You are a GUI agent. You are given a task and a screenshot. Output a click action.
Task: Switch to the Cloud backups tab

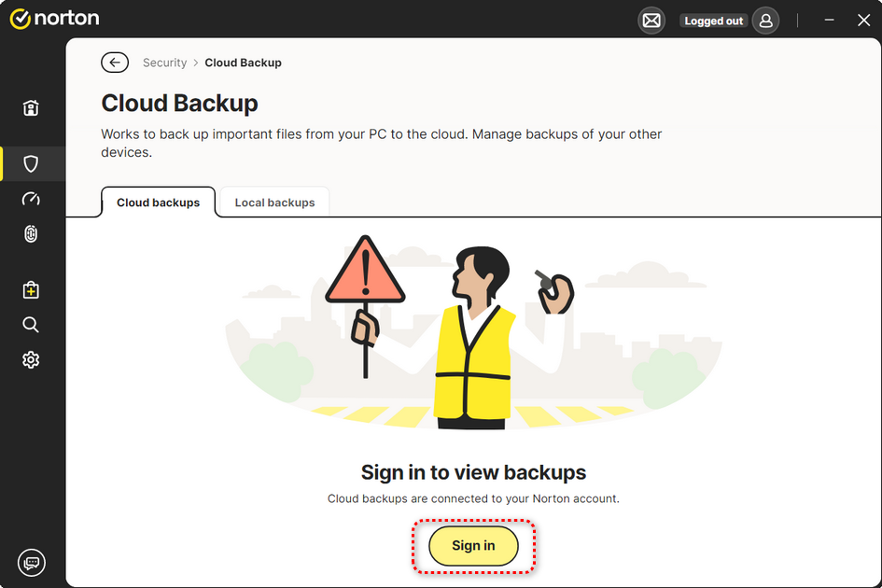[x=158, y=203]
